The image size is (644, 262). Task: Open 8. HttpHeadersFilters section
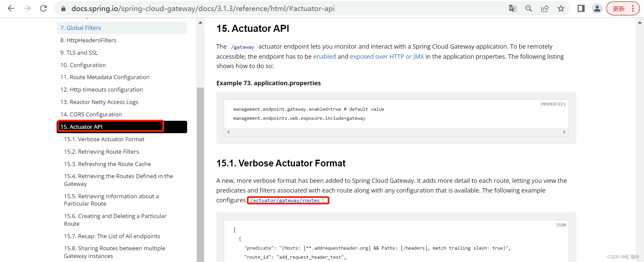(88, 40)
